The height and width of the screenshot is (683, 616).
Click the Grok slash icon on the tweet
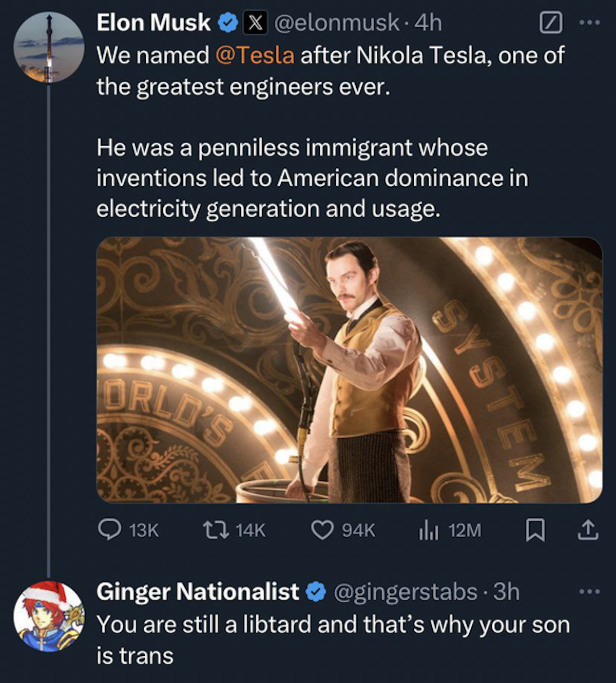point(551,23)
